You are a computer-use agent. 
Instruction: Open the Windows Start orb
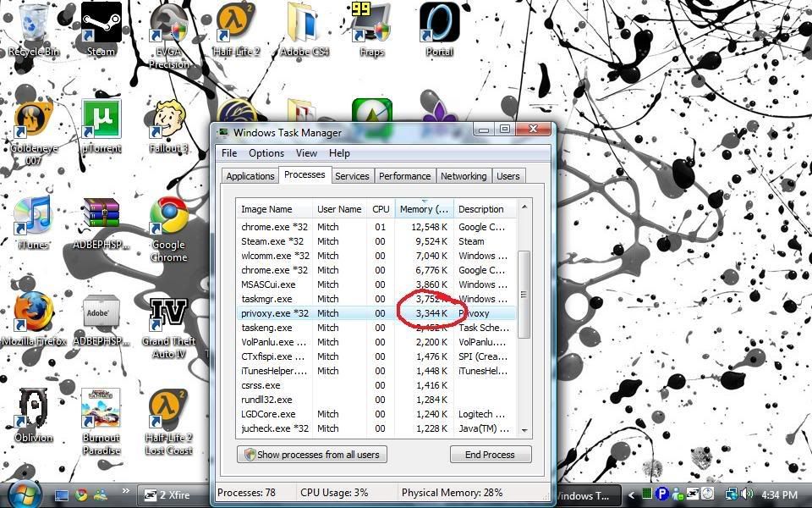[x=25, y=494]
